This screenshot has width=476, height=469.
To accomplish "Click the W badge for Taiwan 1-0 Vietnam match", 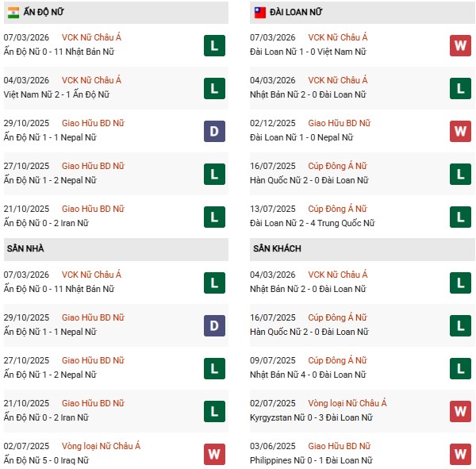I will click(x=460, y=45).
